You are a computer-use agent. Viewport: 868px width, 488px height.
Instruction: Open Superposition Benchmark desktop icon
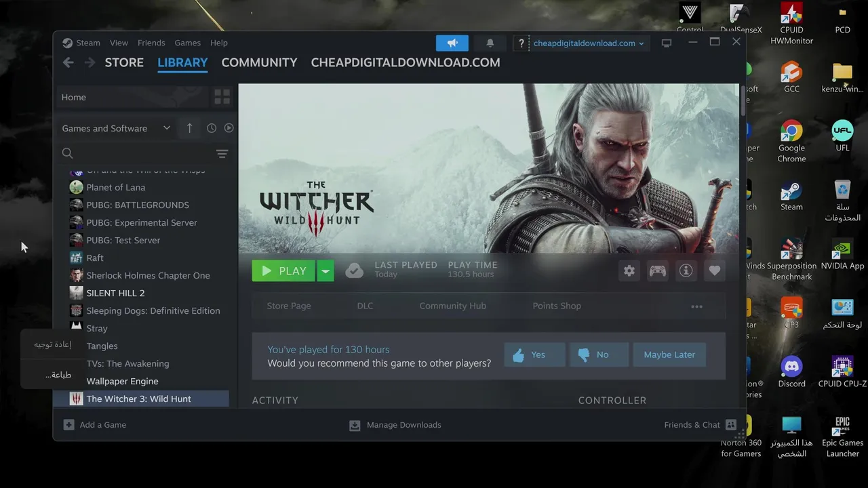point(791,260)
